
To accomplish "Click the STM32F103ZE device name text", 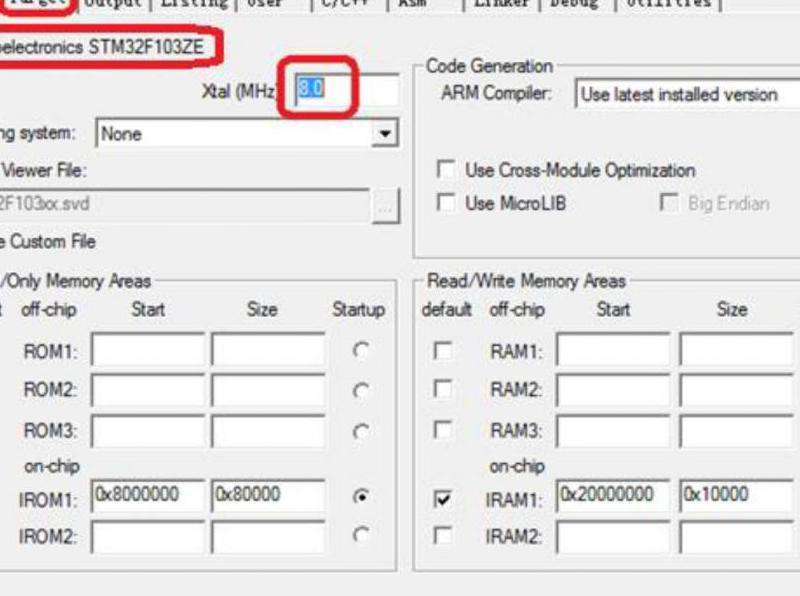I will coord(146,47).
